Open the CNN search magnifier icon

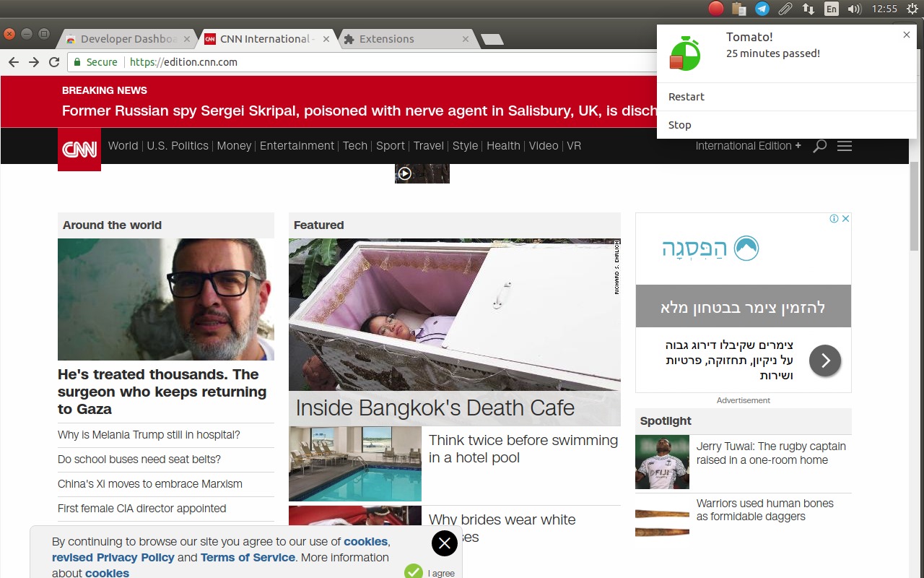point(819,146)
